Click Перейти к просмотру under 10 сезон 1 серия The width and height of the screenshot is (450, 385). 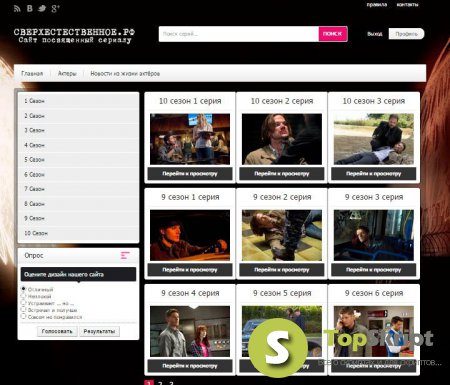coord(190,174)
